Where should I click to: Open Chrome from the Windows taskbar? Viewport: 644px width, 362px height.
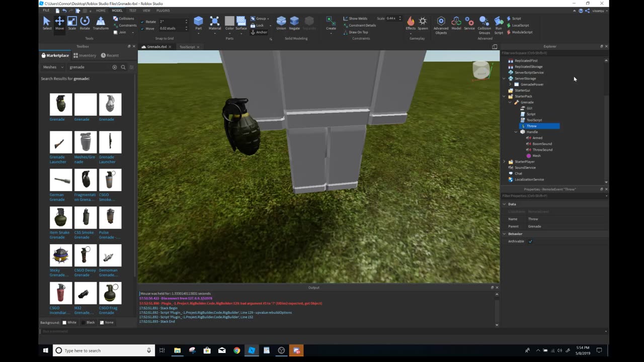coord(236,350)
